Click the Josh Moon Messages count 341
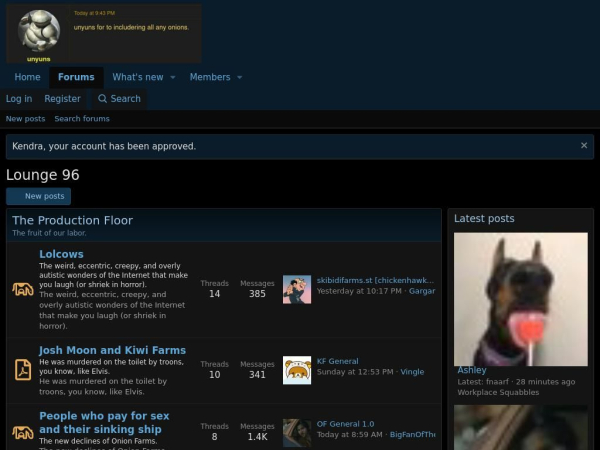Image resolution: width=600 pixels, height=450 pixels. click(x=257, y=374)
